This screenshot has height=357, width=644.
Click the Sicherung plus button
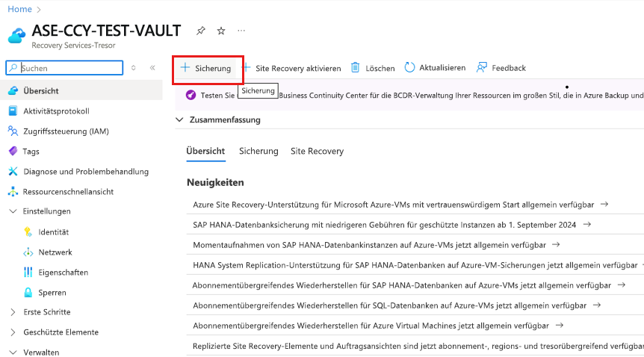tap(205, 68)
